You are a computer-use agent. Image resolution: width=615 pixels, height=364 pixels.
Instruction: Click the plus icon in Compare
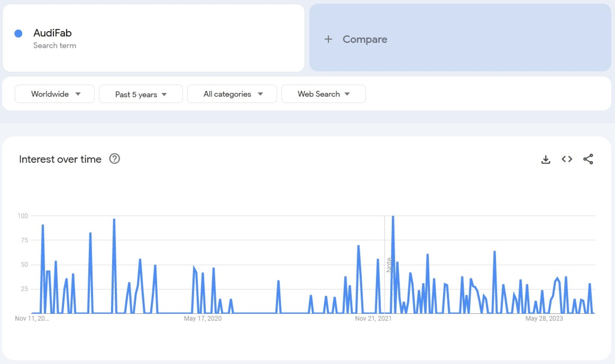pyautogui.click(x=328, y=39)
